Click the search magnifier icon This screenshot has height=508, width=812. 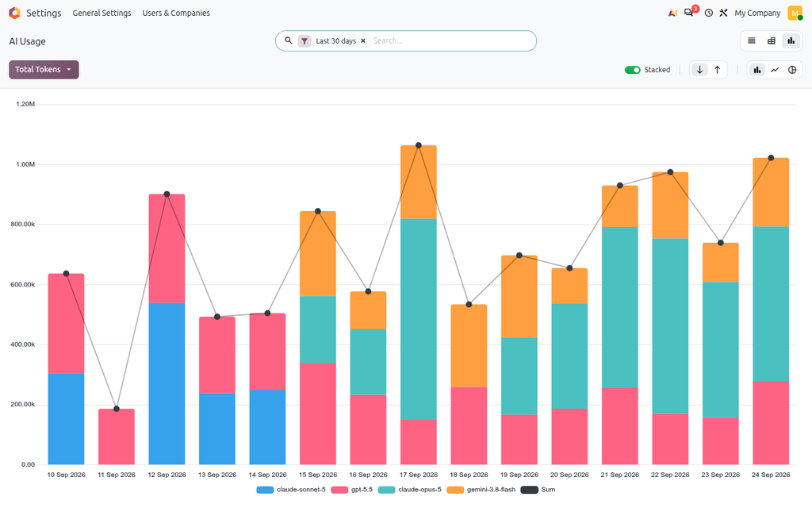coord(289,40)
